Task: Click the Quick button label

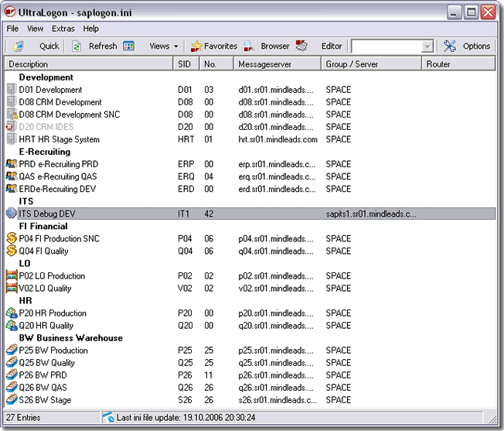Action: coord(49,46)
